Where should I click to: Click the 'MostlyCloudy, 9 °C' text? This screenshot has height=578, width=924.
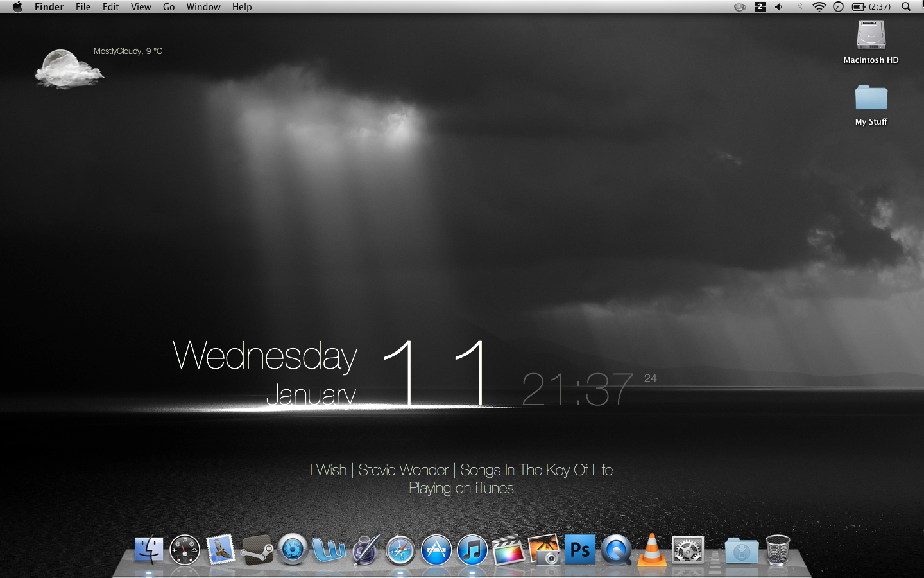tap(128, 51)
